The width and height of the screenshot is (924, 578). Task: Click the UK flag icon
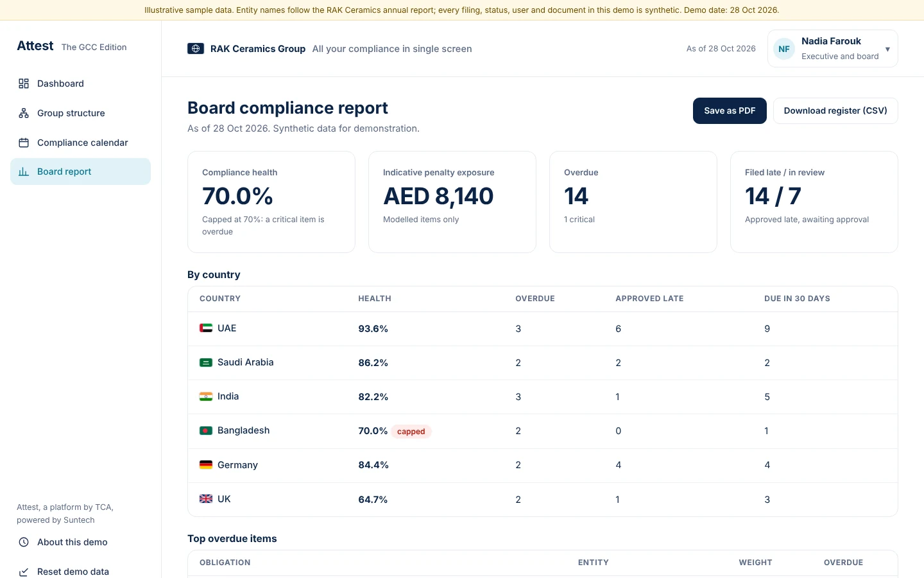[x=206, y=499]
